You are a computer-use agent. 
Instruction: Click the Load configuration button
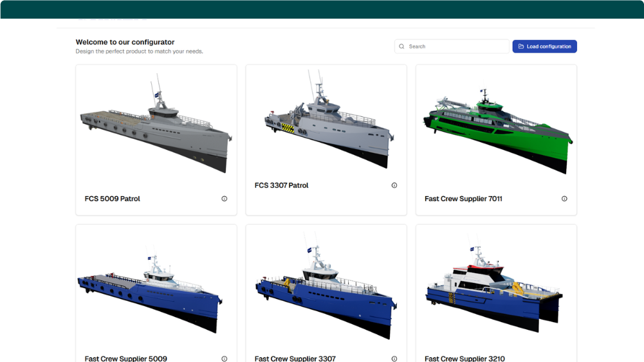545,46
